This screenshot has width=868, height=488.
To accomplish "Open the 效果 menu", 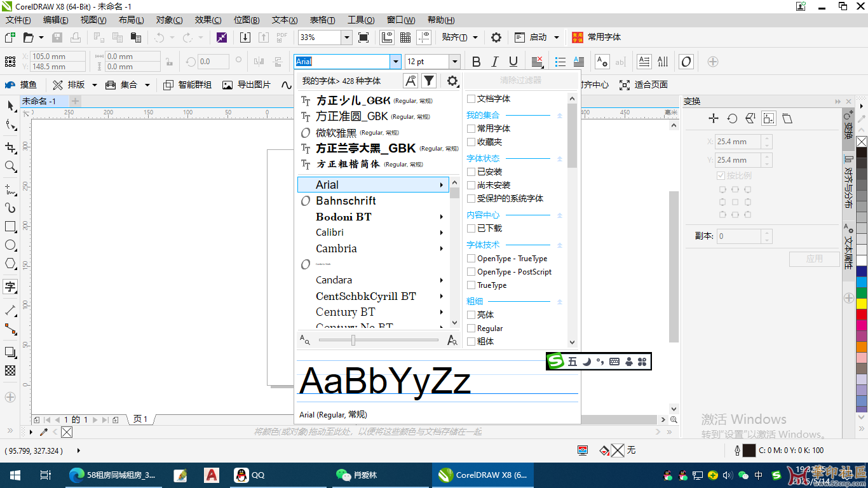I will click(x=208, y=20).
